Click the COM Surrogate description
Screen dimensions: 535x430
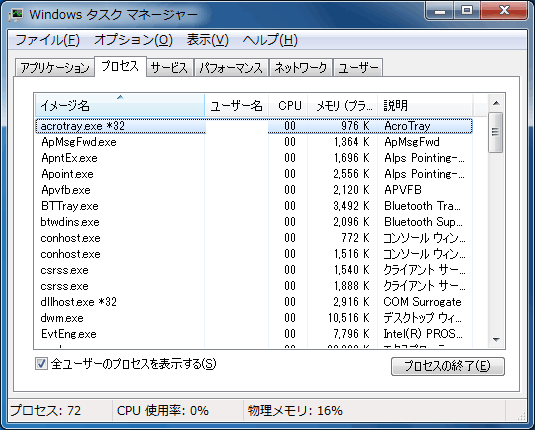[x=422, y=302]
